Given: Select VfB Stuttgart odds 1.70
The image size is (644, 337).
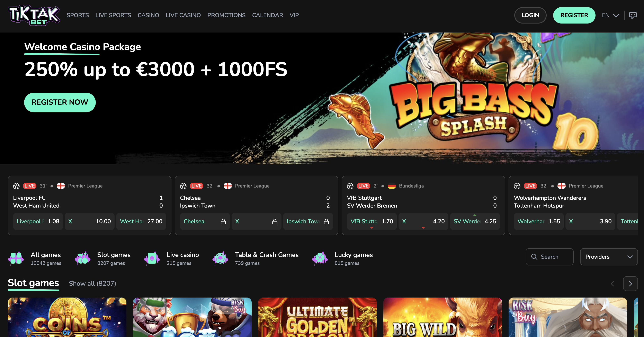Looking at the screenshot, I should [x=372, y=222].
